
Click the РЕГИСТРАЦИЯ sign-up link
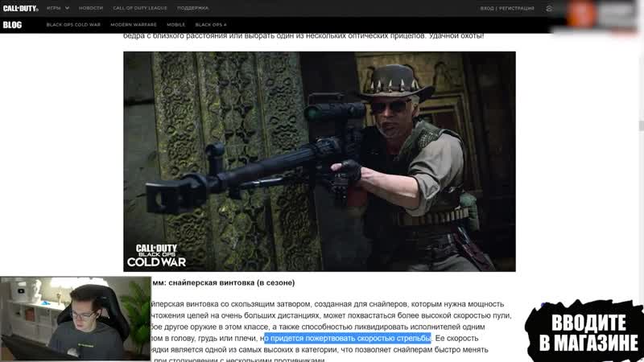click(x=517, y=8)
